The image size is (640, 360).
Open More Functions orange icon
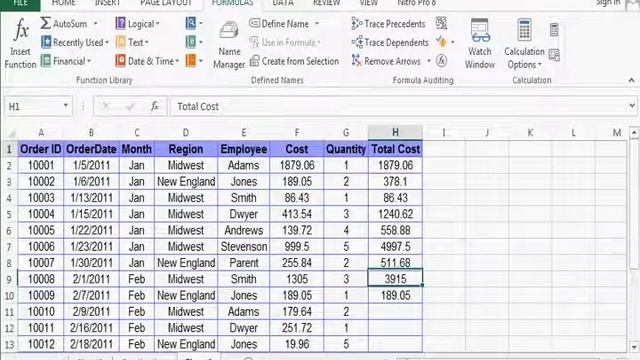coord(191,61)
